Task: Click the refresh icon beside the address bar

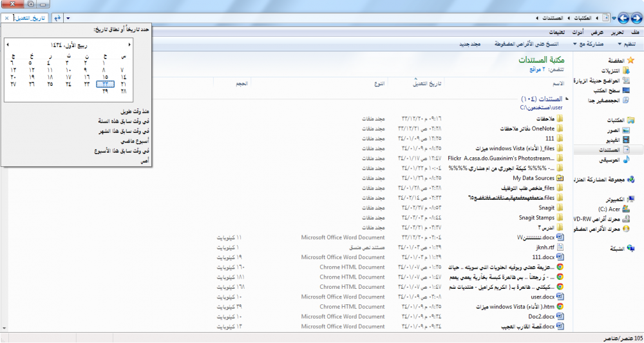Action: [x=58, y=18]
